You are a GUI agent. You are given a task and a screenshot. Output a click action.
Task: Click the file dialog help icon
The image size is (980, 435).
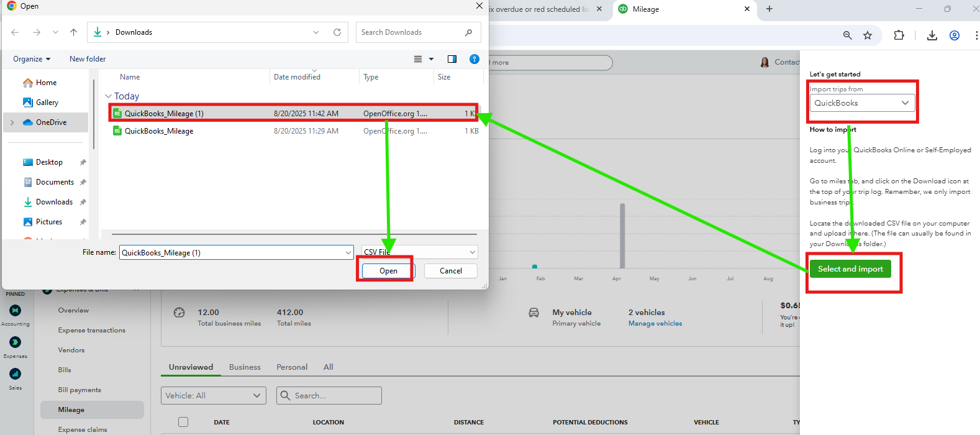474,59
